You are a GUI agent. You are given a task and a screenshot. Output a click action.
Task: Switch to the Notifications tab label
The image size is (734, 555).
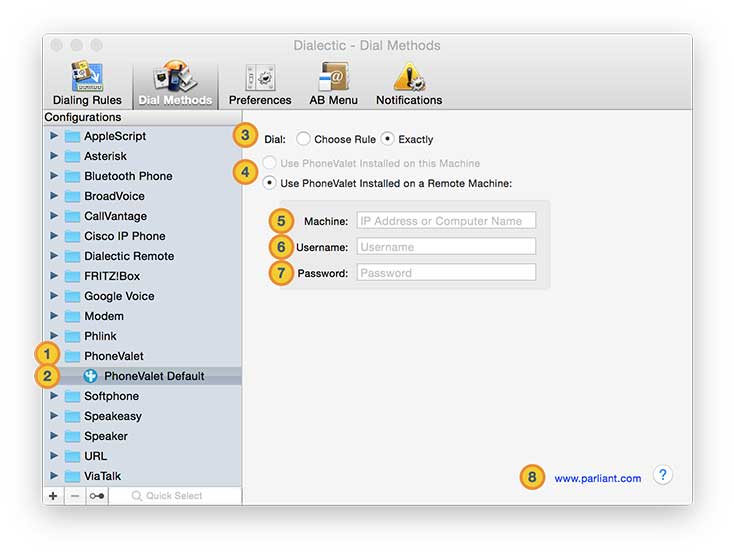click(x=409, y=100)
